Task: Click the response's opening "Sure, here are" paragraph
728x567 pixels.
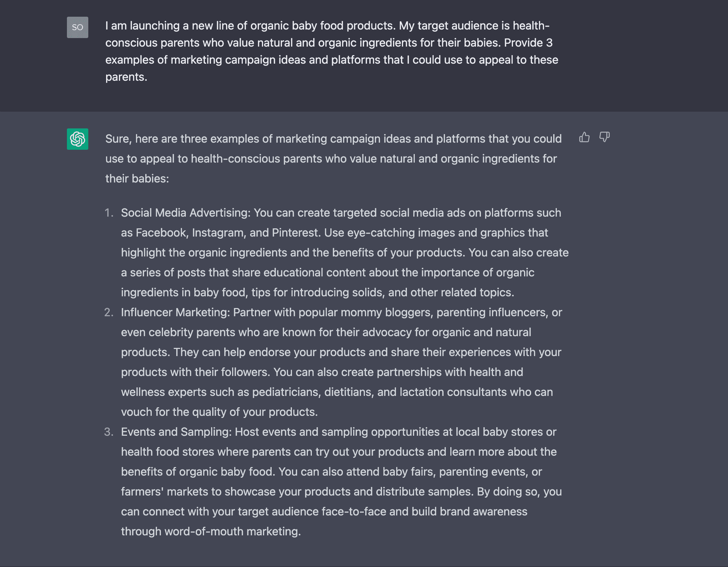Action: pyautogui.click(x=333, y=159)
